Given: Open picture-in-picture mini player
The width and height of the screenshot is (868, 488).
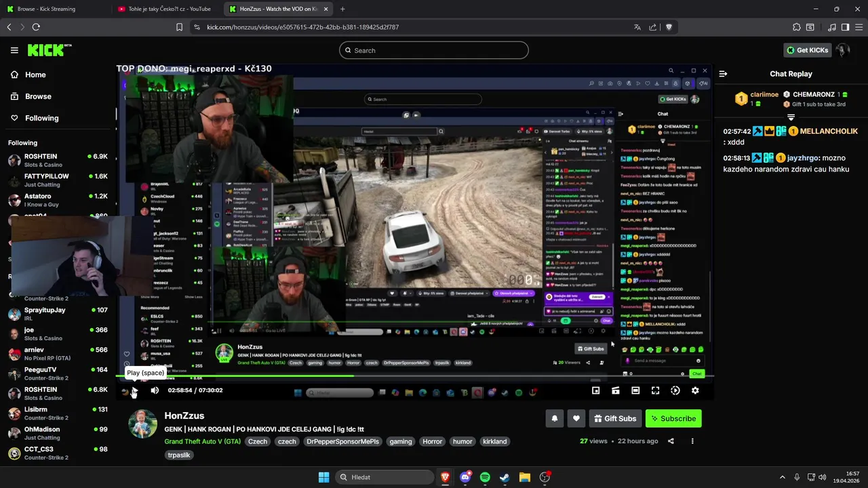Looking at the screenshot, I should [x=595, y=390].
